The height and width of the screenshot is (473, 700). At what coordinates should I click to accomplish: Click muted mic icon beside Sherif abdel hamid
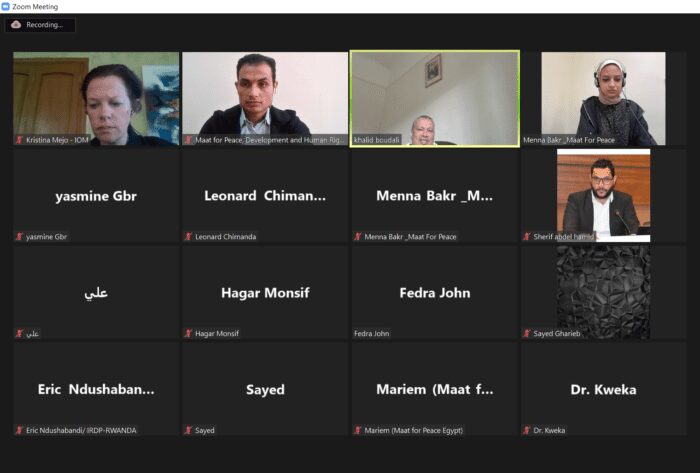[x=527, y=236]
